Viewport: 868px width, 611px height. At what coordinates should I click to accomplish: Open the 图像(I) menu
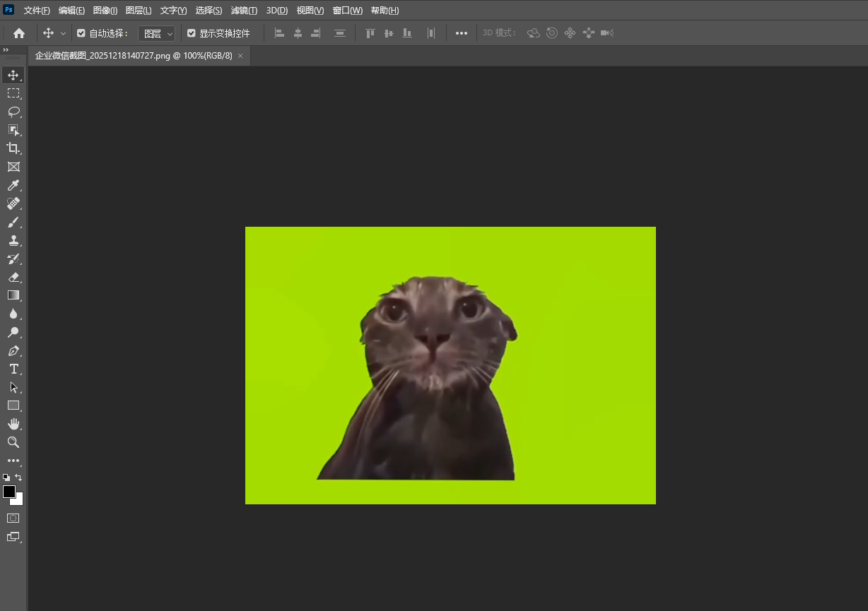(105, 11)
